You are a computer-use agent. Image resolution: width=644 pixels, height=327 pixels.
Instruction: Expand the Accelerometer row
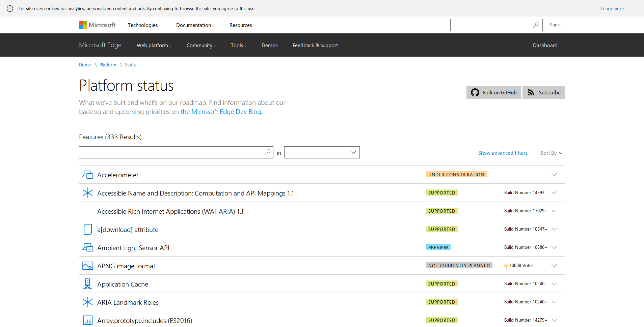point(554,175)
